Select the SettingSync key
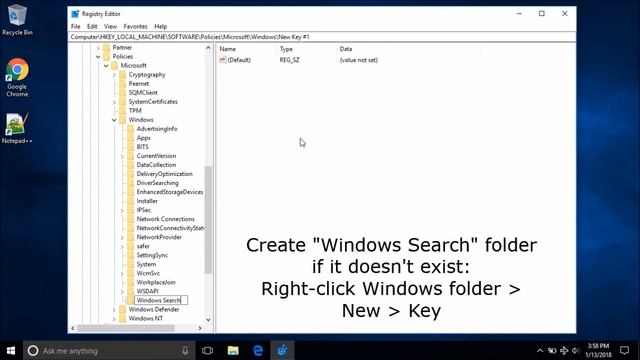Viewport: 640px width, 360px height. point(152,255)
